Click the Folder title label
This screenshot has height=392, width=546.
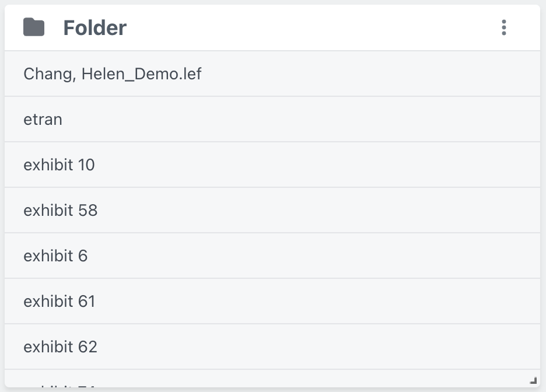click(95, 27)
